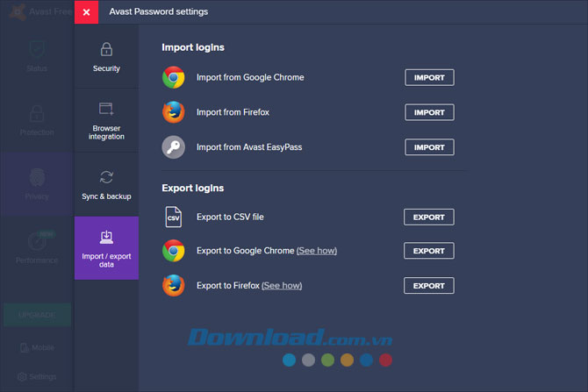Click dimmed Mobile icon in Avast window
The width and height of the screenshot is (588, 392).
(25, 348)
